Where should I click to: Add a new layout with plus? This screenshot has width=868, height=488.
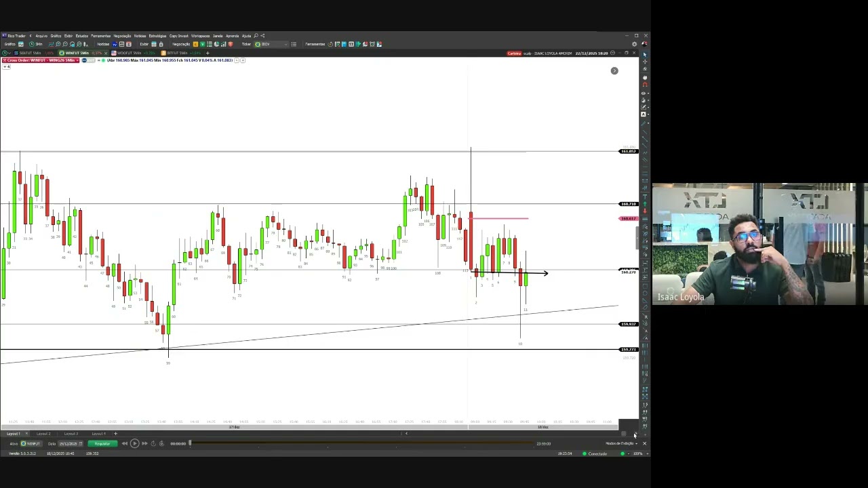115,434
